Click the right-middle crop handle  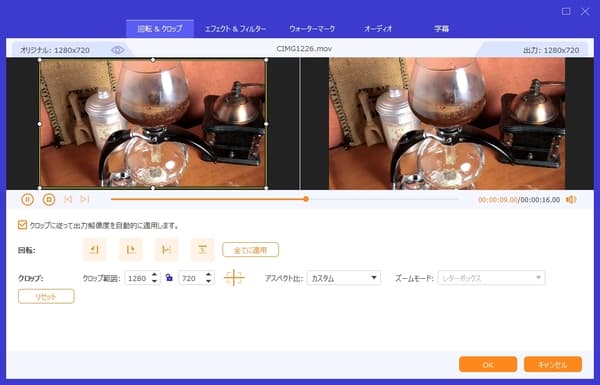(266, 124)
